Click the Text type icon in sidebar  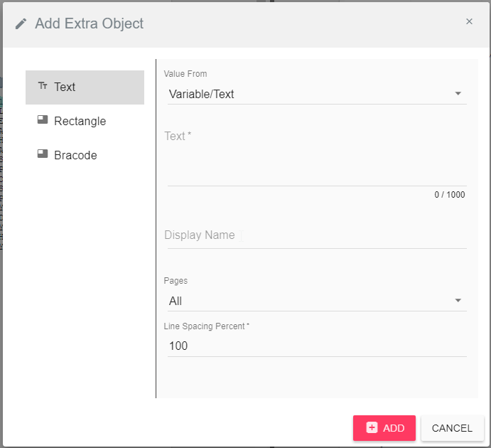point(43,85)
